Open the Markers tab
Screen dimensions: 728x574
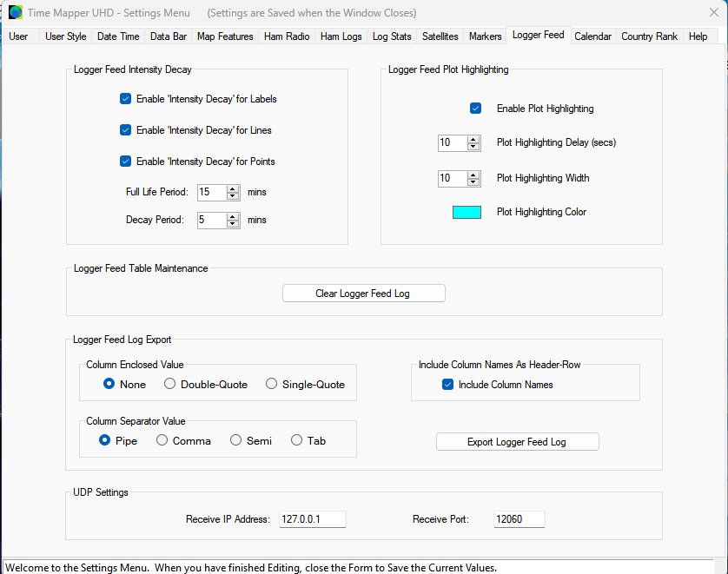(485, 36)
